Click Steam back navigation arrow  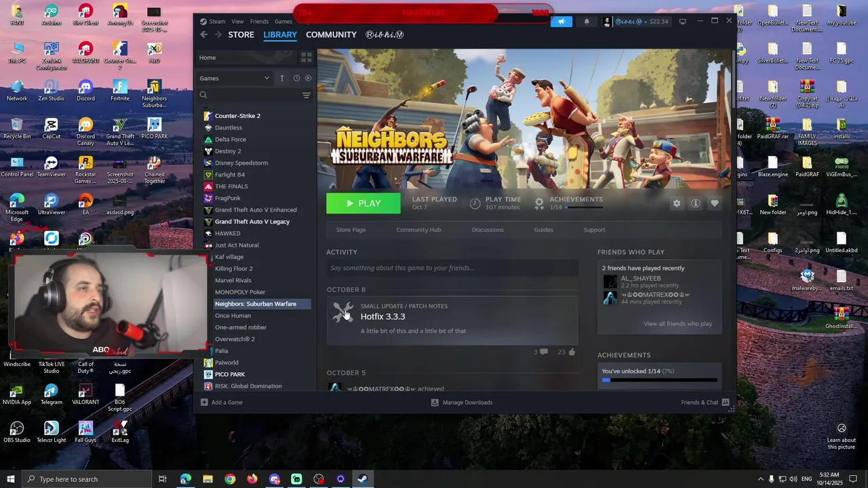coord(204,35)
